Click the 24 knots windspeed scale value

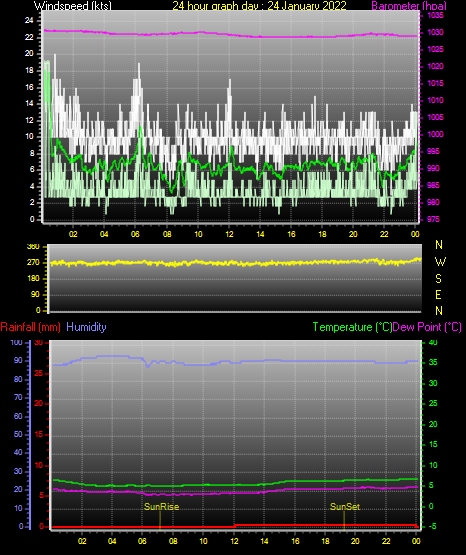(x=29, y=21)
